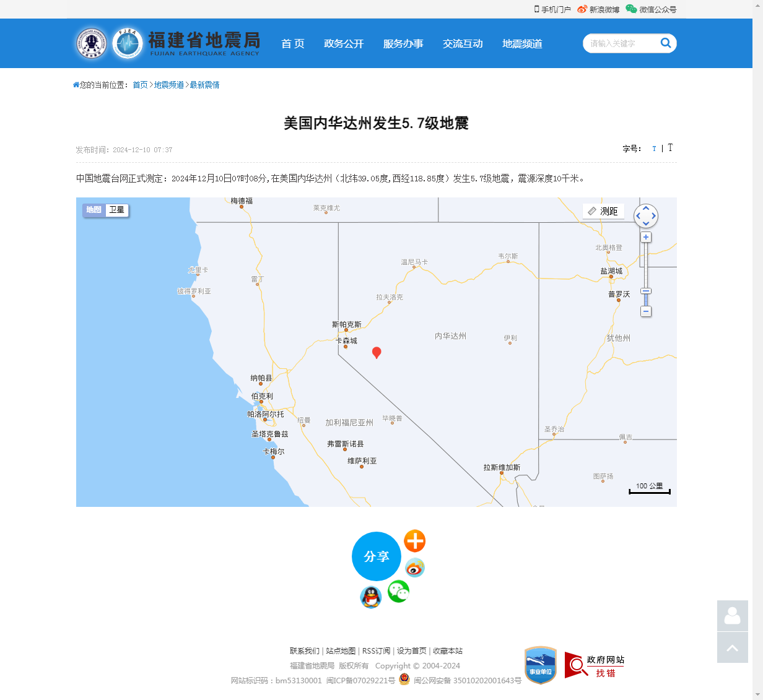Share via the orange plus icon

(415, 541)
